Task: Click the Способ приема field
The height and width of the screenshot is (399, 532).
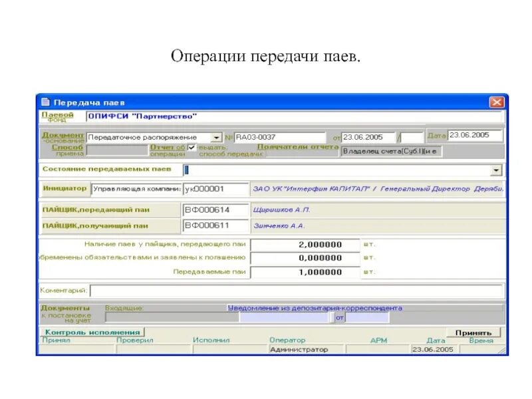Action: [x=117, y=150]
